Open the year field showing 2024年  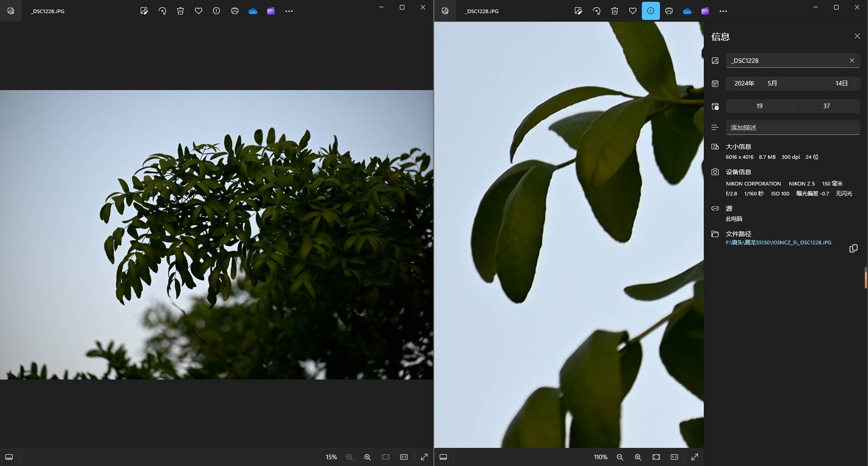(x=744, y=83)
